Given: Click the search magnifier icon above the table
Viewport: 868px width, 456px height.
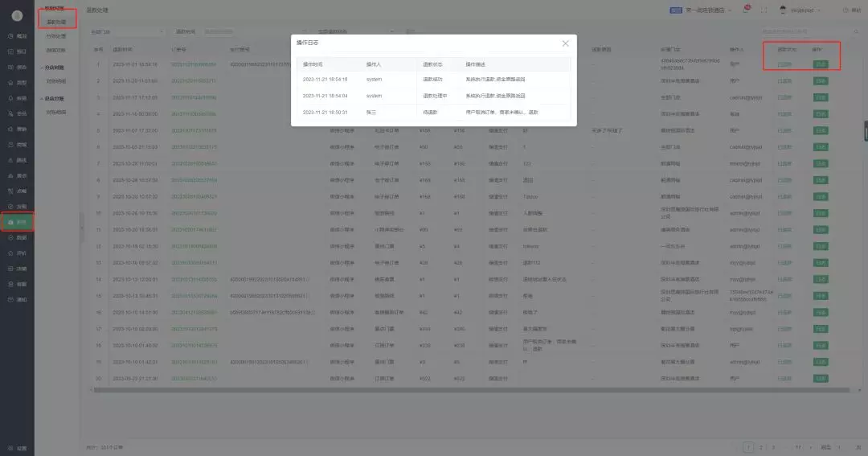Looking at the screenshot, I should (x=856, y=31).
